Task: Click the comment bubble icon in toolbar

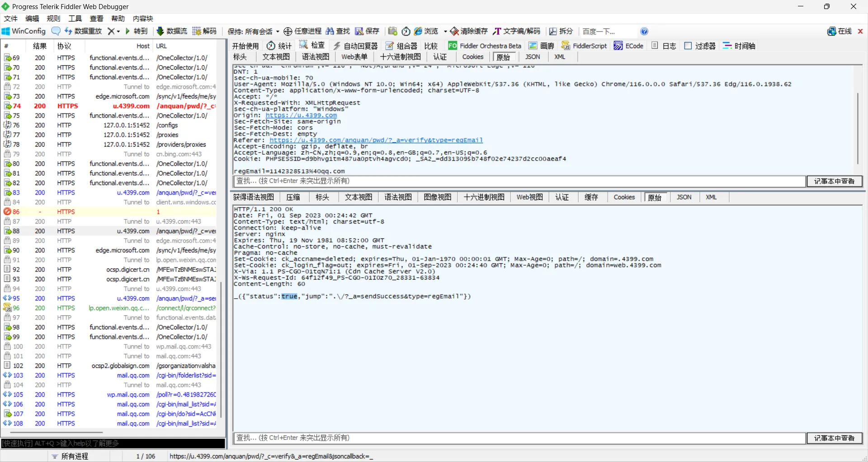Action: coord(56,31)
